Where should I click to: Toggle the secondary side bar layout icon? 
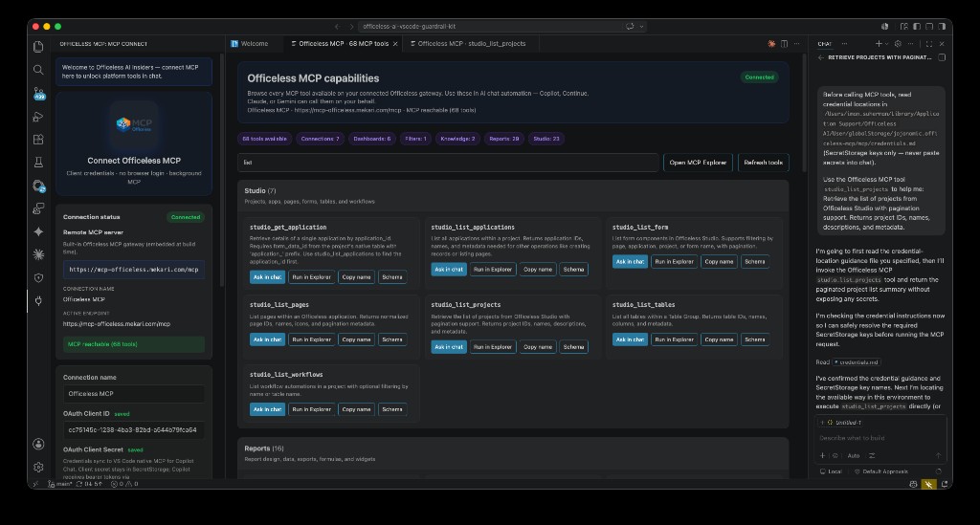942,26
